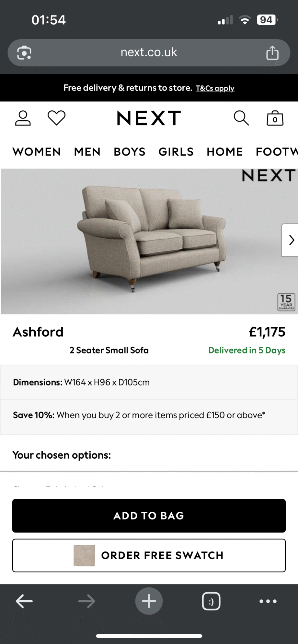The width and height of the screenshot is (298, 644).
Task: Go back with browser back arrow
Action: 24,601
